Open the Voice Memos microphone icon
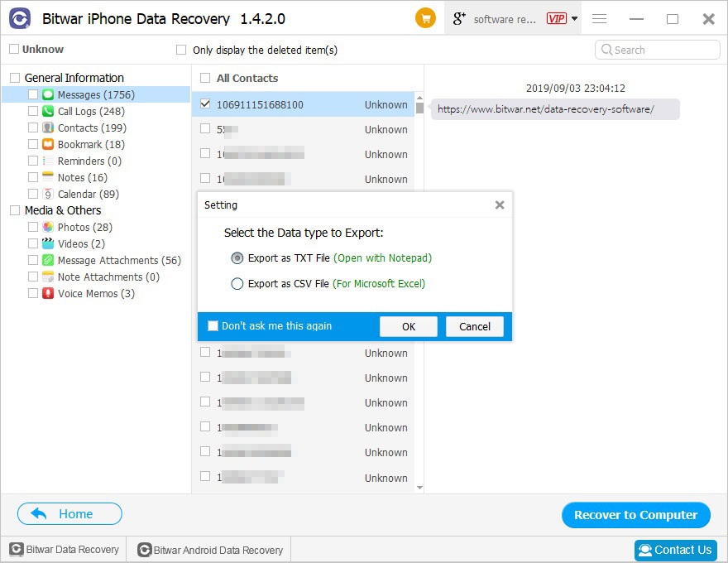728x563 pixels. [48, 293]
